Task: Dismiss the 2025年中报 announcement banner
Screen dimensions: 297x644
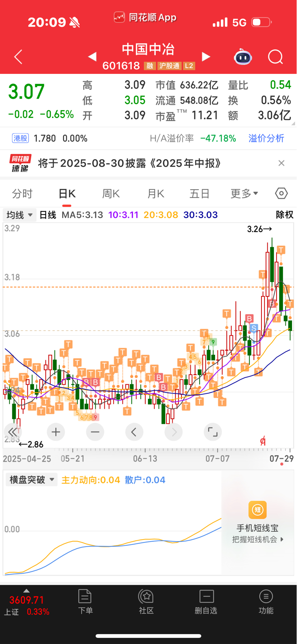Action: (x=282, y=163)
